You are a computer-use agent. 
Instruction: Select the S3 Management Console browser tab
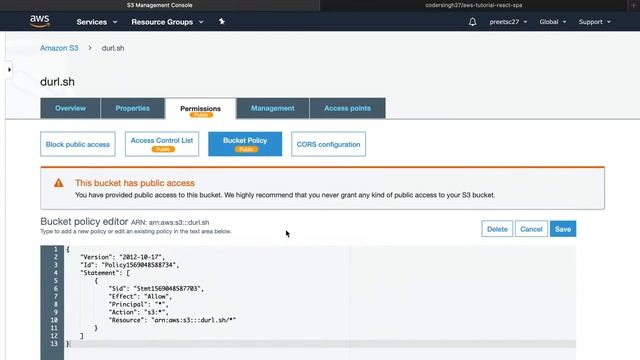point(160,5)
